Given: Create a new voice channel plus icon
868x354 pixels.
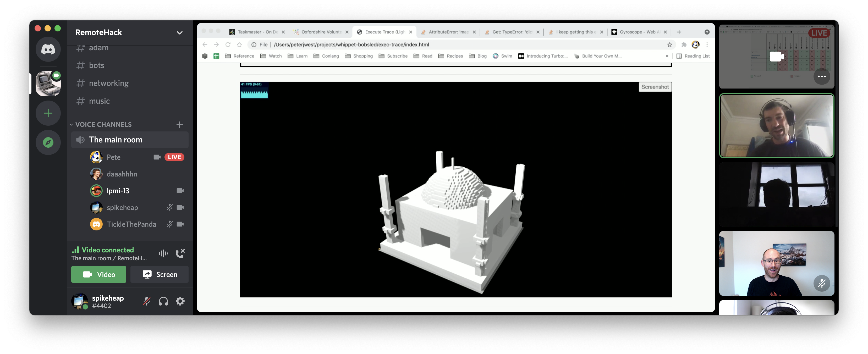Looking at the screenshot, I should click(x=180, y=125).
